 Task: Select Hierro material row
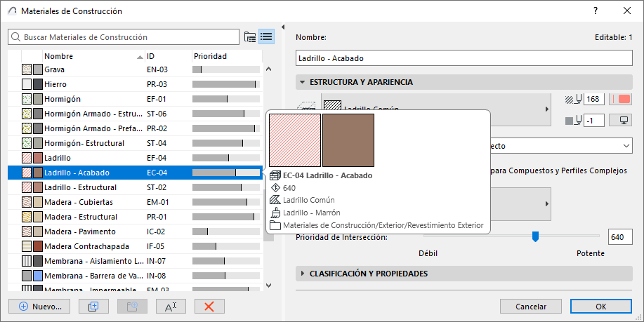135,84
